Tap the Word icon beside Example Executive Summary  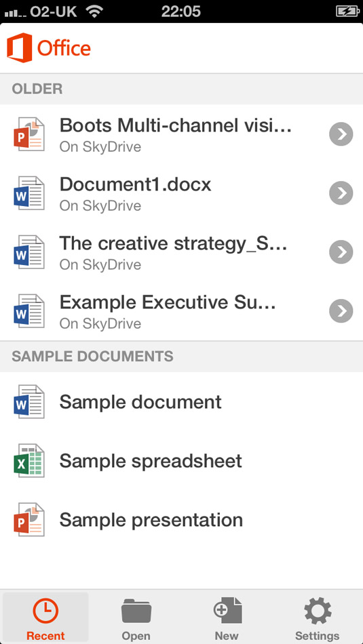pos(28,311)
